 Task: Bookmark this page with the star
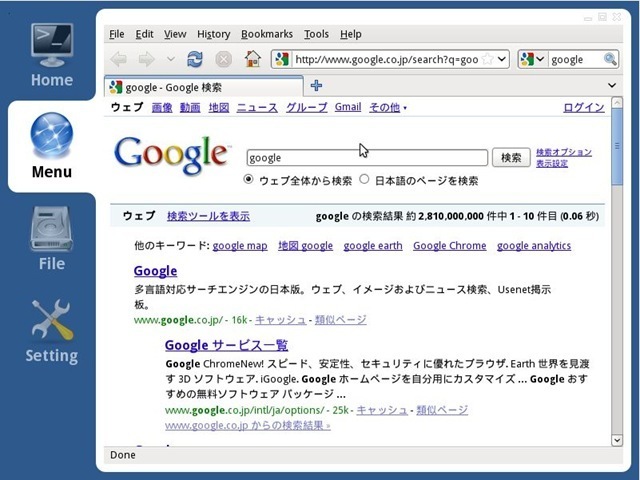(487, 60)
